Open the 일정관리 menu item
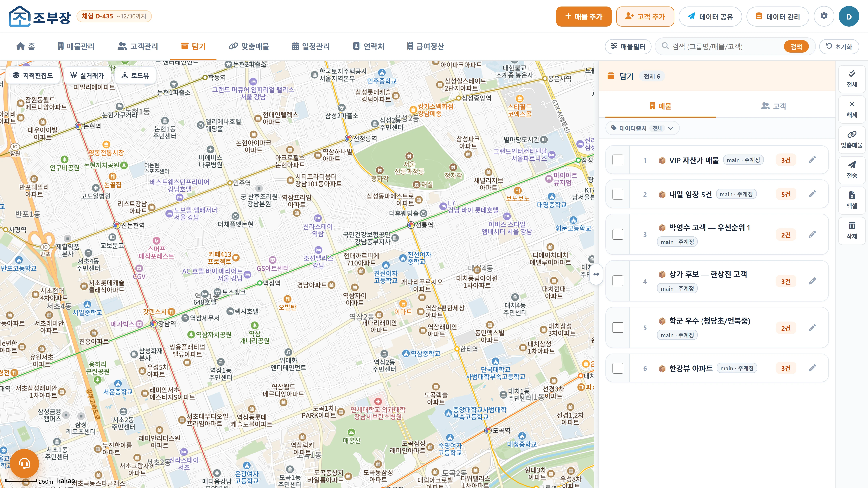 click(x=310, y=46)
